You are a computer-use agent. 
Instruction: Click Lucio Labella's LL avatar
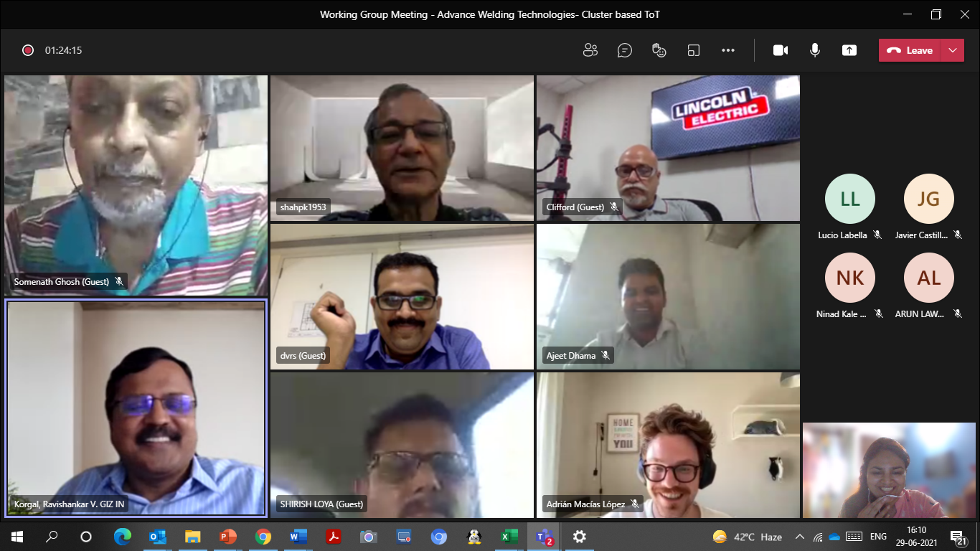pos(849,199)
